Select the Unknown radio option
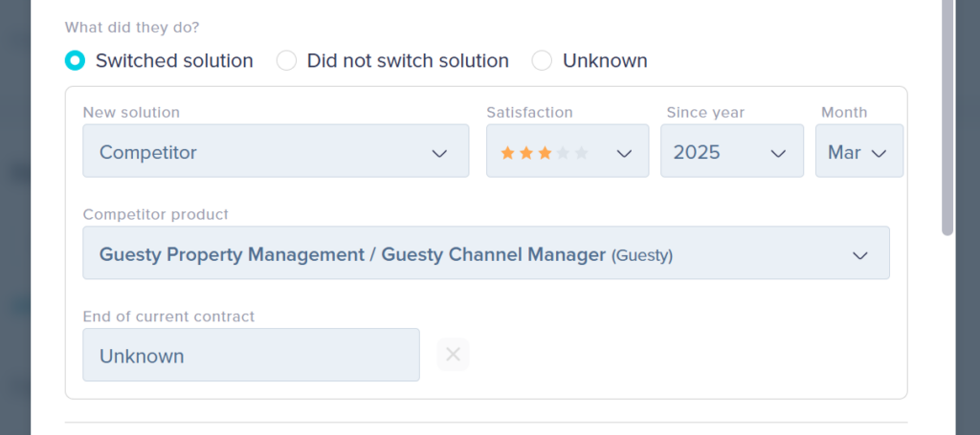Screen dimensions: 980x435 pyautogui.click(x=542, y=60)
